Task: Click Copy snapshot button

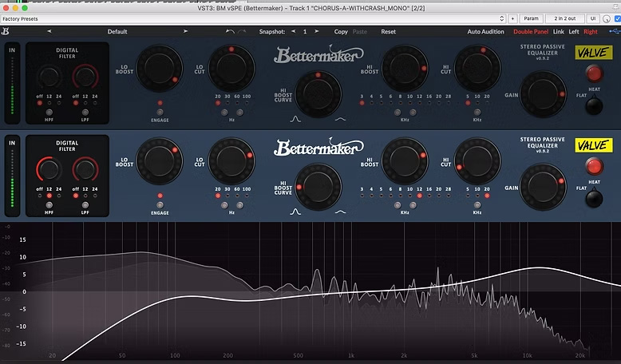Action: point(341,31)
